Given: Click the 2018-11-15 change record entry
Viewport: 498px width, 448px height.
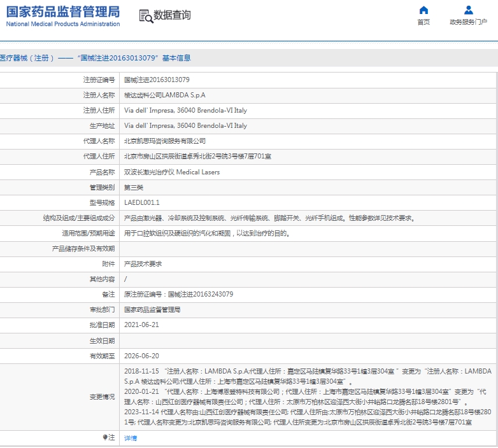Looking at the screenshot, I should [x=308, y=376].
